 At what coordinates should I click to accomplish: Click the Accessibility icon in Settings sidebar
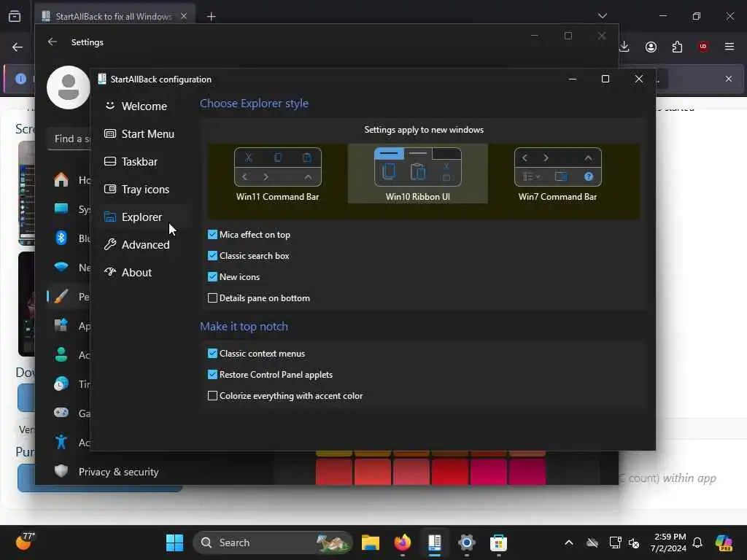(x=61, y=442)
